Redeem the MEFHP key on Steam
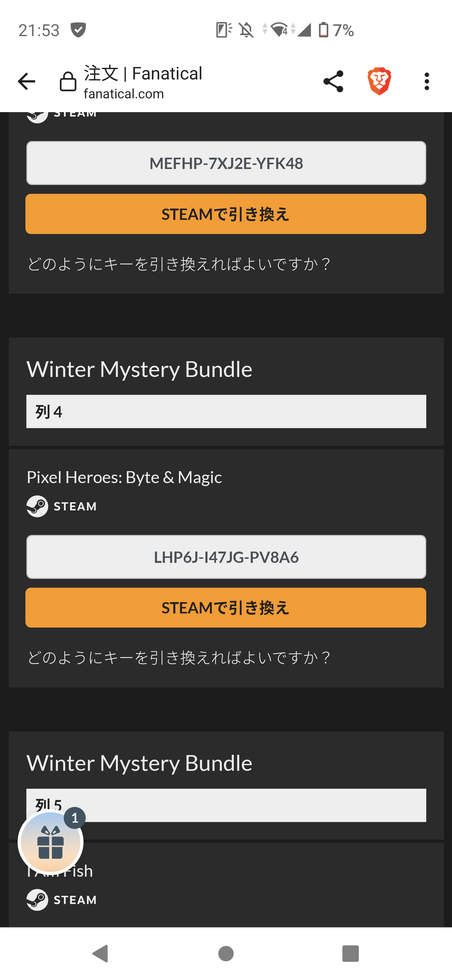The width and height of the screenshot is (452, 980). [226, 214]
